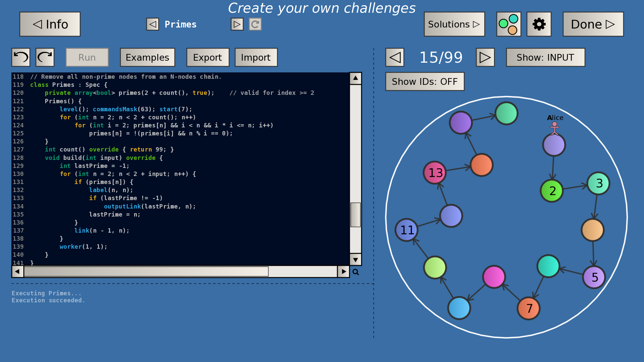Image resolution: width=644 pixels, height=362 pixels.
Task: Open the colored circles palette icon
Action: (x=508, y=24)
